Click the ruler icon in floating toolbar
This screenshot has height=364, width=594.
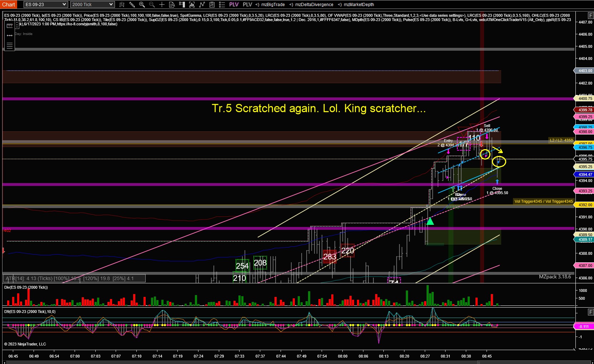pos(10,26)
